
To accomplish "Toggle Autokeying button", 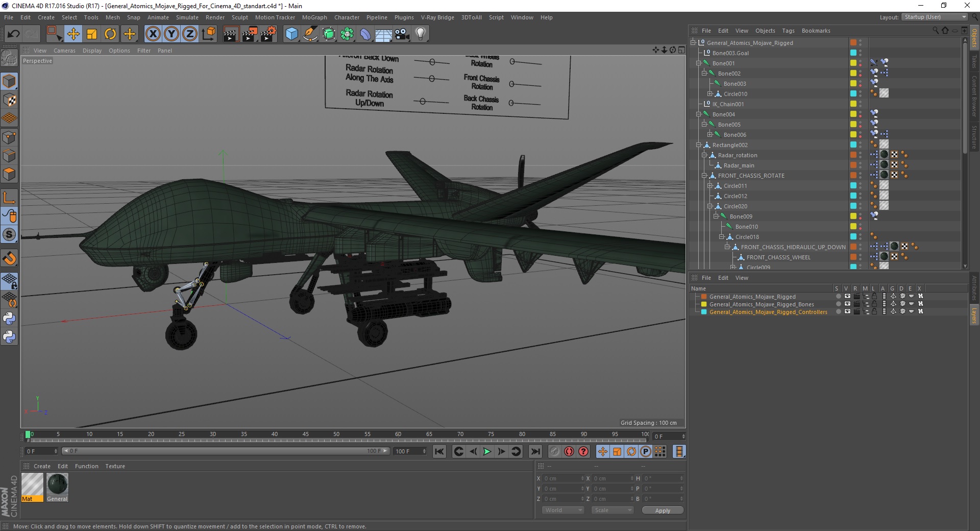I will (569, 451).
